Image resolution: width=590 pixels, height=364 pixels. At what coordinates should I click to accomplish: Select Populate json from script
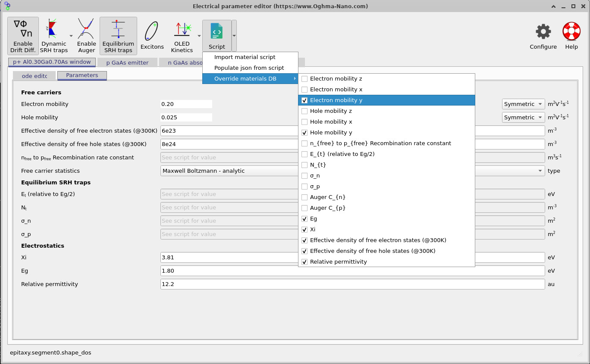tap(250, 68)
